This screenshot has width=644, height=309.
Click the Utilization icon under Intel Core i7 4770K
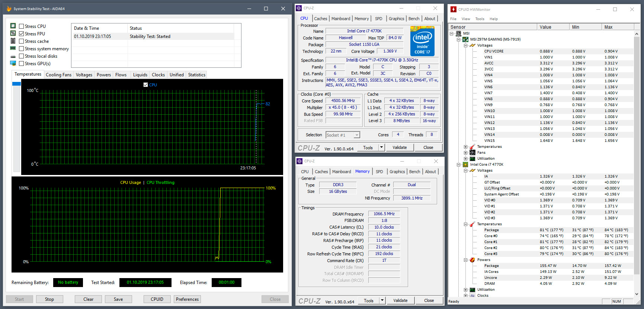tap(472, 290)
